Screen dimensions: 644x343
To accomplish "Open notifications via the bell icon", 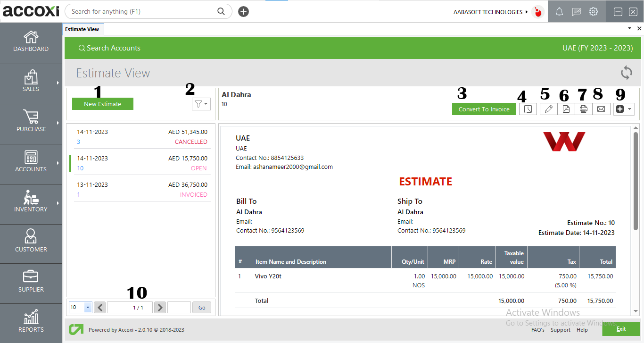I will pos(559,11).
